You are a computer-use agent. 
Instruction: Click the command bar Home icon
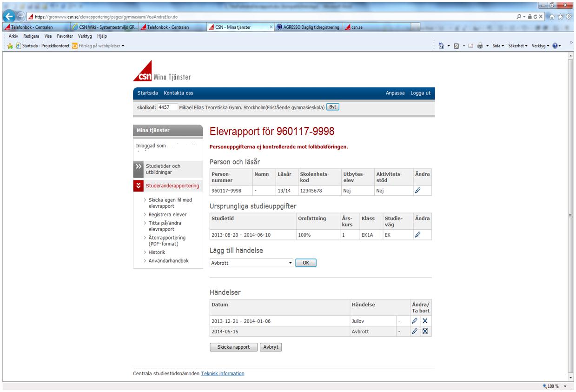pyautogui.click(x=441, y=46)
